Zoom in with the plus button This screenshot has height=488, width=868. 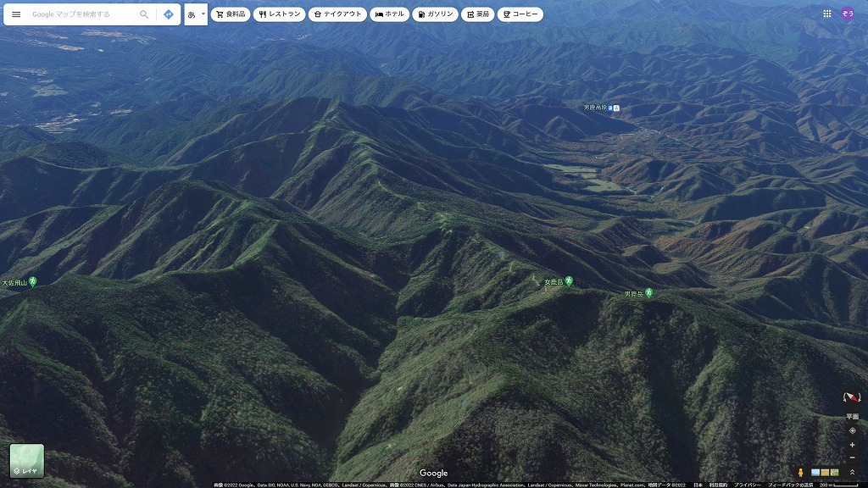[852, 445]
